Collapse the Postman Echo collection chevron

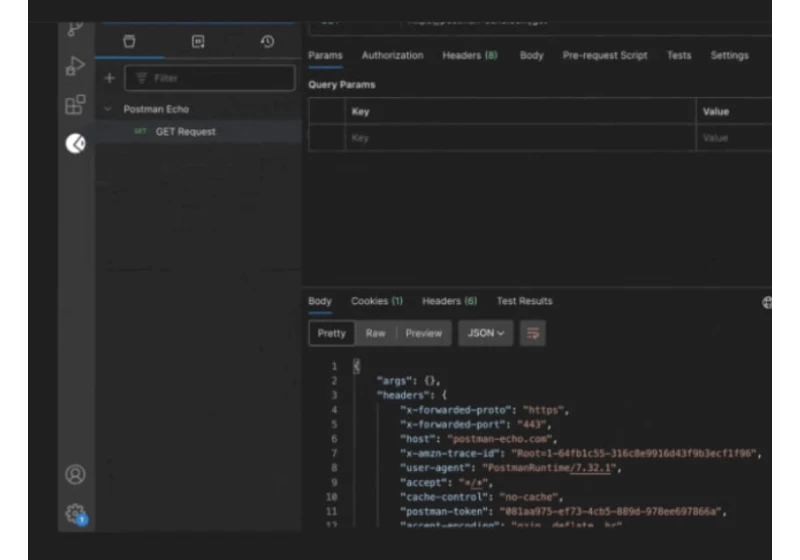(108, 109)
